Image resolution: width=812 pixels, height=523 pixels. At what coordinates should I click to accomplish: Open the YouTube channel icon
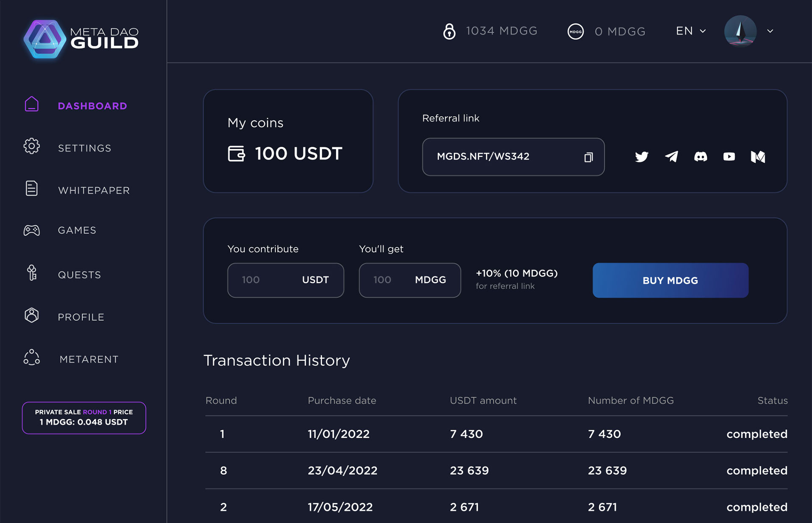click(x=729, y=157)
